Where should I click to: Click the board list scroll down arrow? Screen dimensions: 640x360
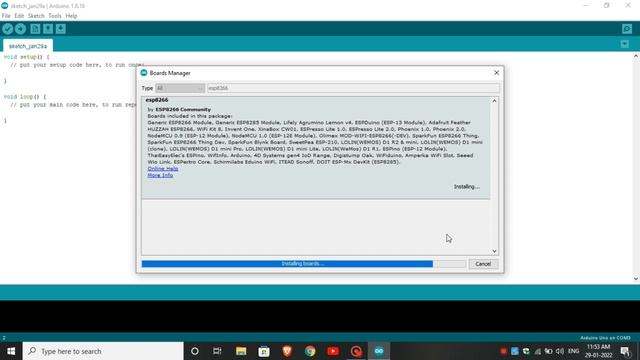tap(494, 251)
